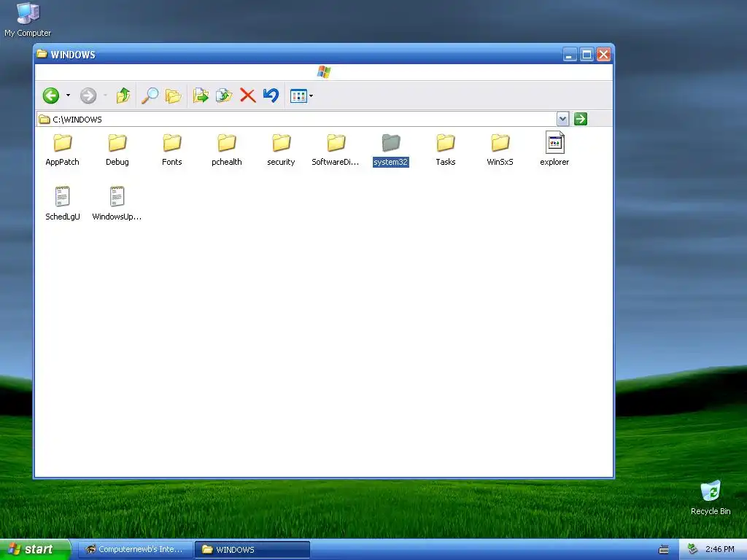Click the WINDOWS title bar folder icon

(x=42, y=54)
